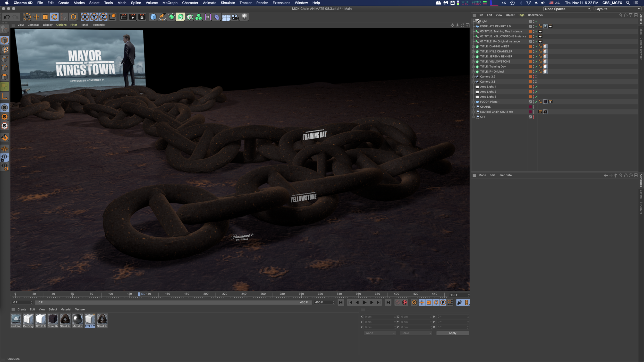Add a Cube primitive object
Screen dimensions: 644x362
pos(153,17)
